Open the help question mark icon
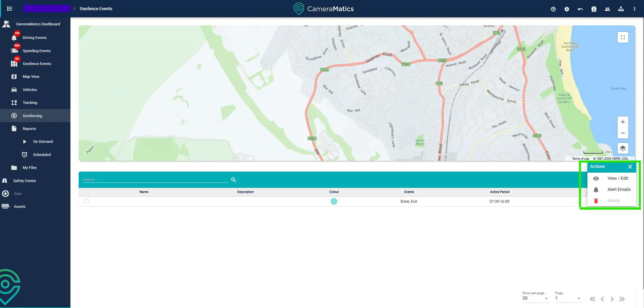Image resolution: width=644 pixels, height=308 pixels. click(553, 9)
